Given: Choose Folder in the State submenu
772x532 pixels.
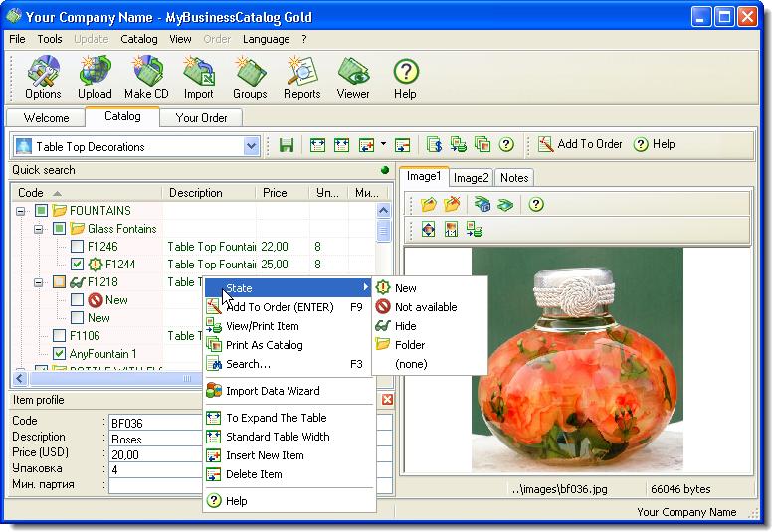Looking at the screenshot, I should pyautogui.click(x=431, y=345).
